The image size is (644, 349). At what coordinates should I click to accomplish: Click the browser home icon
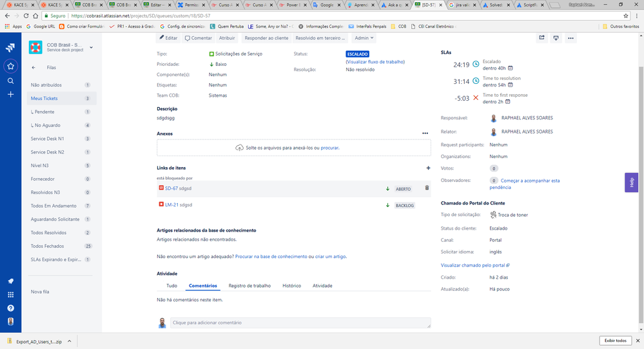[35, 15]
